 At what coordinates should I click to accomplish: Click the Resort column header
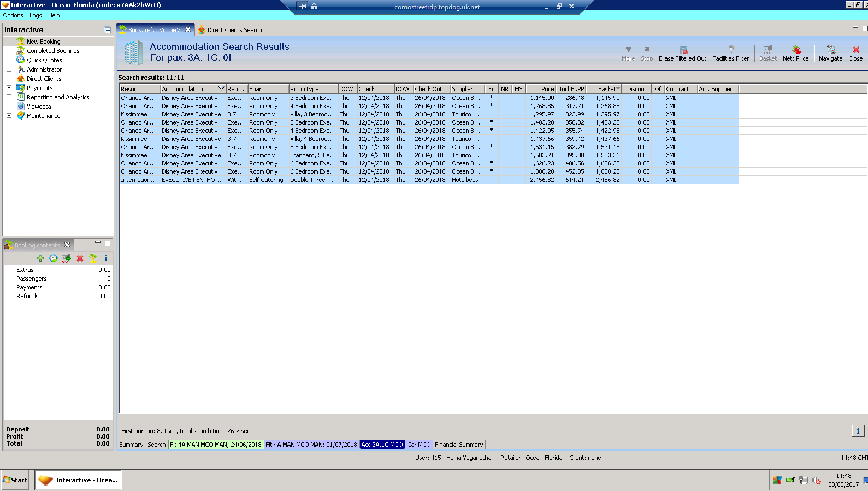tap(140, 89)
